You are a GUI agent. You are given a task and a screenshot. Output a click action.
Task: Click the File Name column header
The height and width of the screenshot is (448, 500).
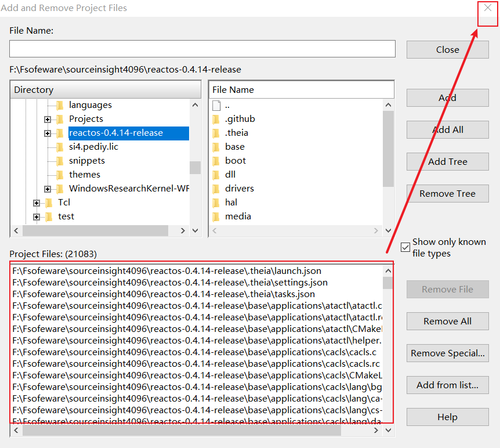302,90
